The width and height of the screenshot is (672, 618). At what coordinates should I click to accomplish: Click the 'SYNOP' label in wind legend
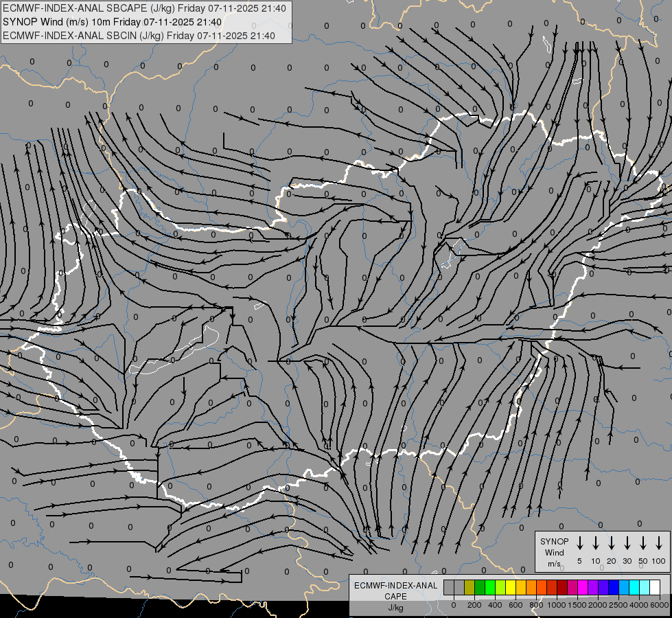coord(554,541)
